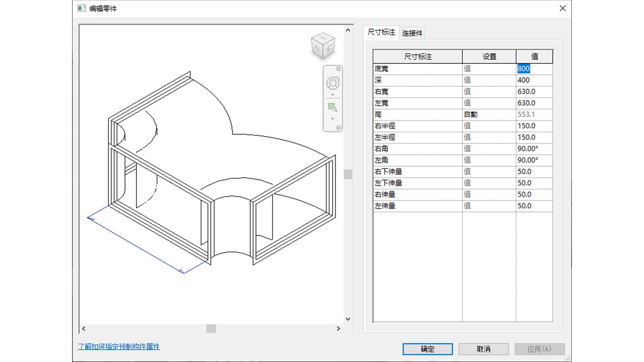Select the 尺寸标注 tab
Viewport: 644px width, 362px height.
[381, 32]
